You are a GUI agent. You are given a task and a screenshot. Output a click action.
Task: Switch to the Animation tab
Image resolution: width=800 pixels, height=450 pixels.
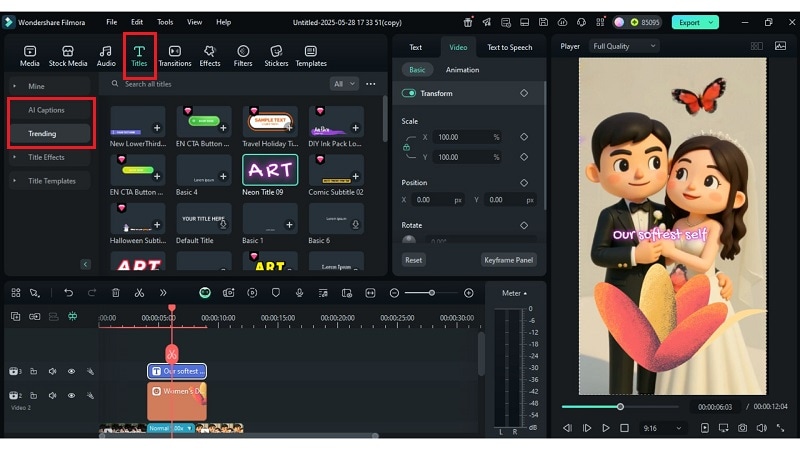click(x=462, y=69)
